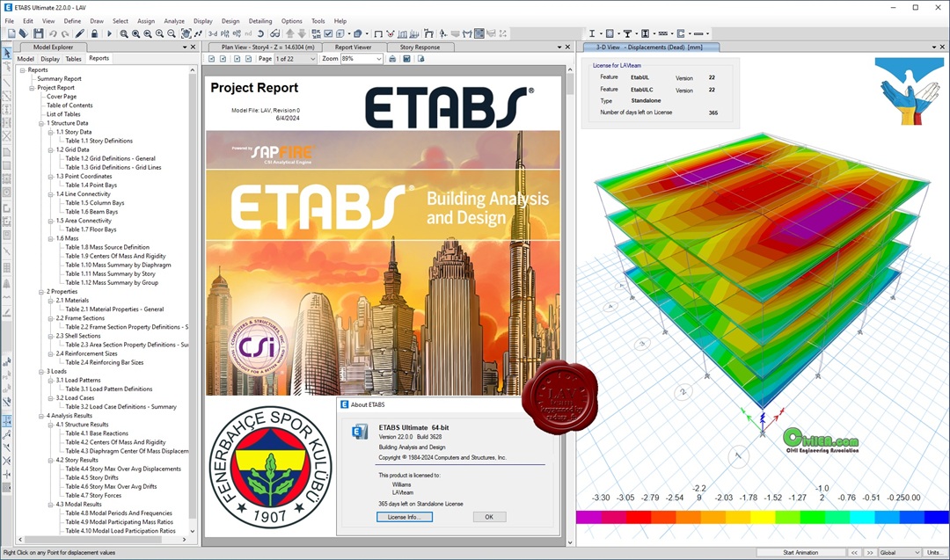Viewport: 950px width, 560px height.
Task: Click the Zoom Out minus magnifier icon
Action: click(x=172, y=33)
